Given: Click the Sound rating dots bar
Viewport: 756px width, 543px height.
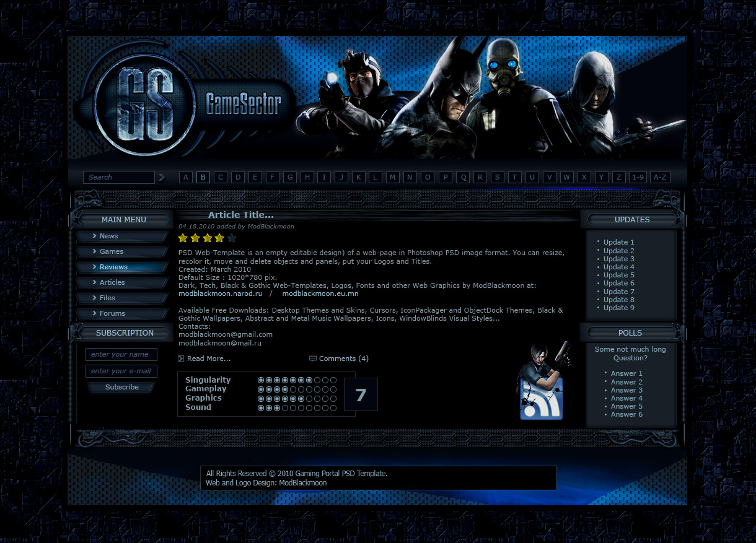Looking at the screenshot, I should click(x=297, y=408).
